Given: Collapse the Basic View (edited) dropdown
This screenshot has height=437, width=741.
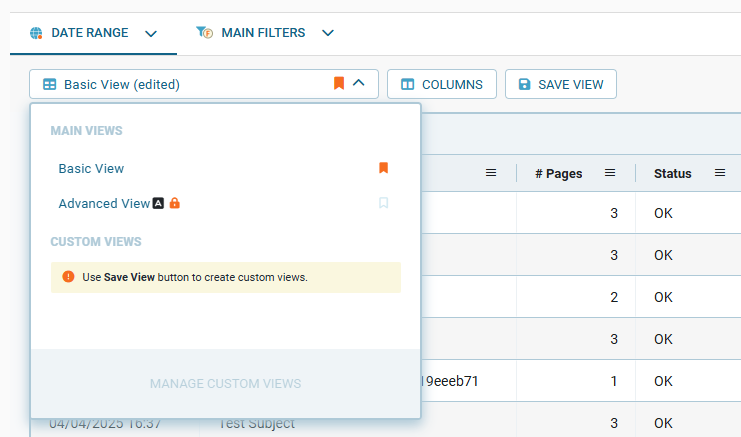Looking at the screenshot, I should [x=359, y=84].
